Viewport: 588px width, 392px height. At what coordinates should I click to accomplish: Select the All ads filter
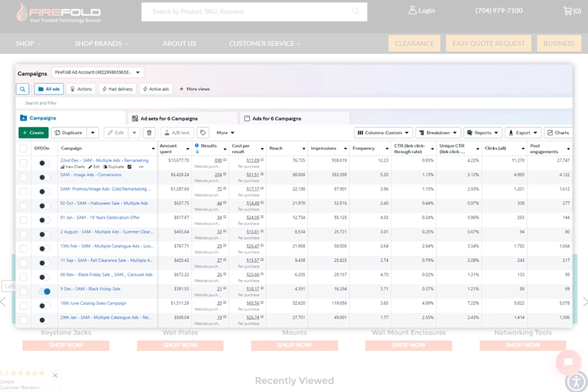49,89
